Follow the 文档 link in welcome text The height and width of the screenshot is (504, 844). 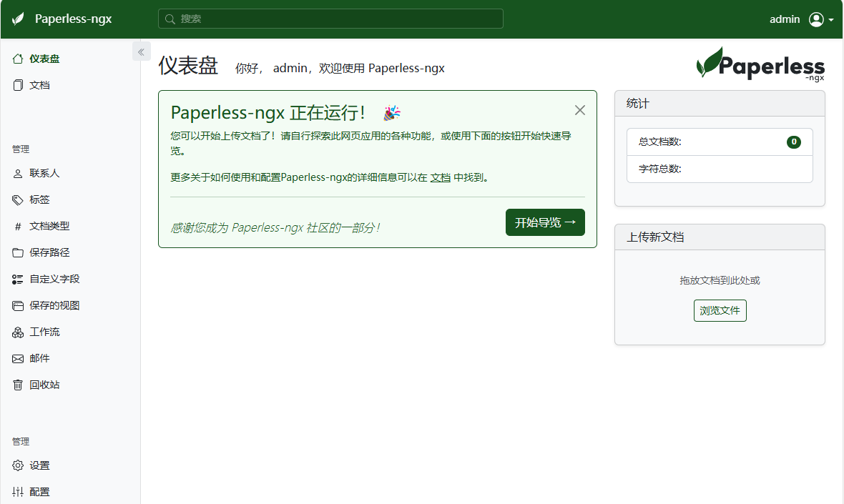(441, 177)
